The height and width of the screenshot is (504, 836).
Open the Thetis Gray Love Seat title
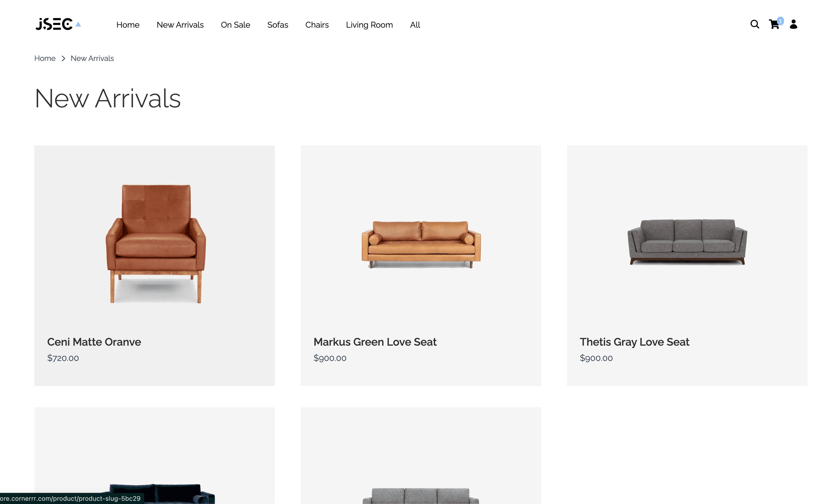click(634, 342)
